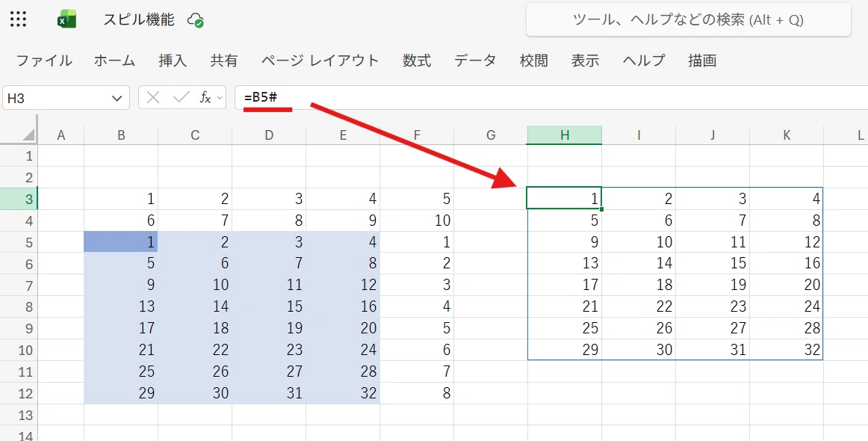Click cell E12 containing 32

click(x=343, y=393)
